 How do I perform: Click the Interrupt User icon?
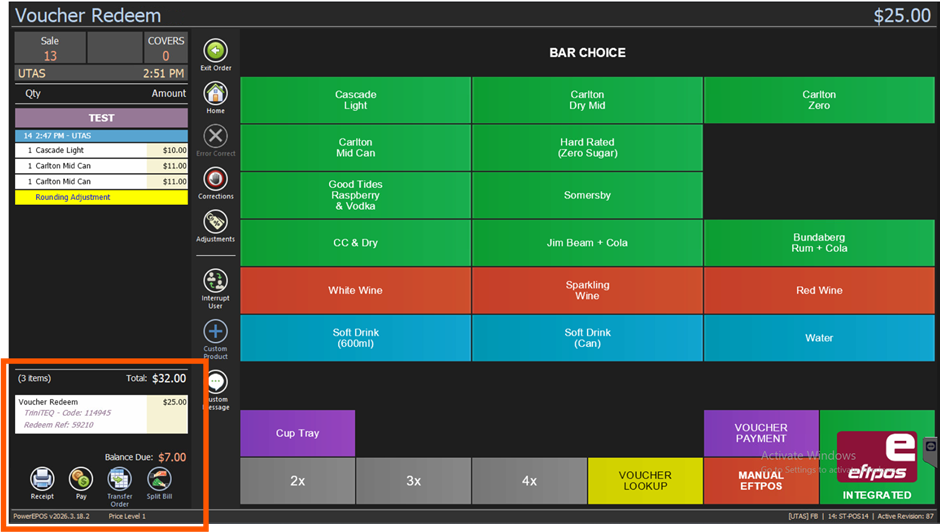pos(215,281)
